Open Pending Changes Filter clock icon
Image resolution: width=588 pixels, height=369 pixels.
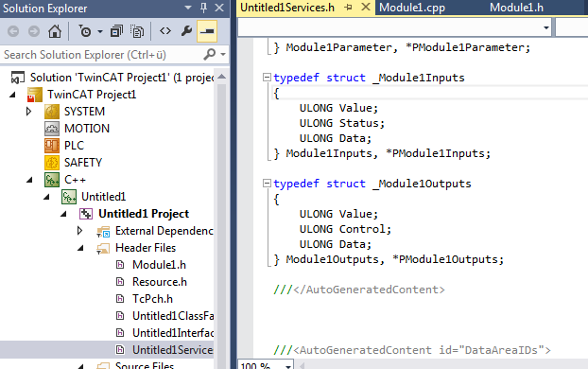pyautogui.click(x=85, y=31)
